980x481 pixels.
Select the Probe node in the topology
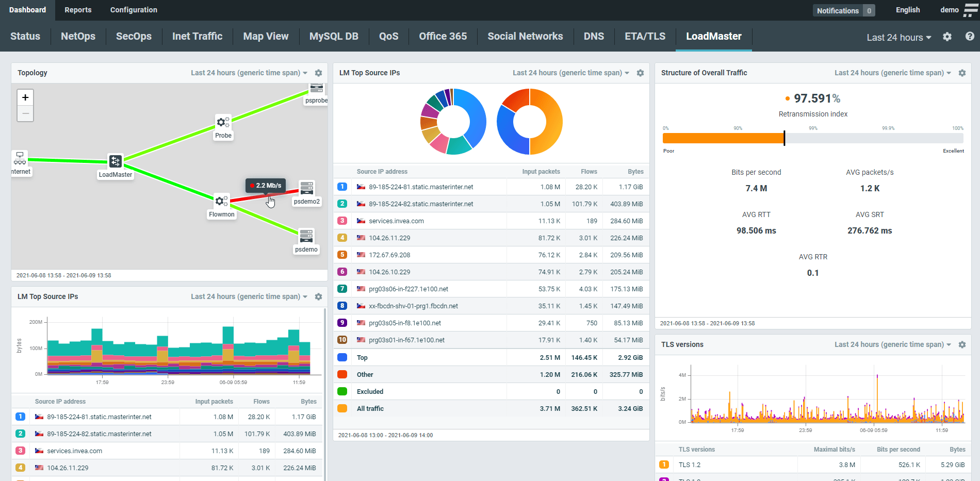click(223, 122)
